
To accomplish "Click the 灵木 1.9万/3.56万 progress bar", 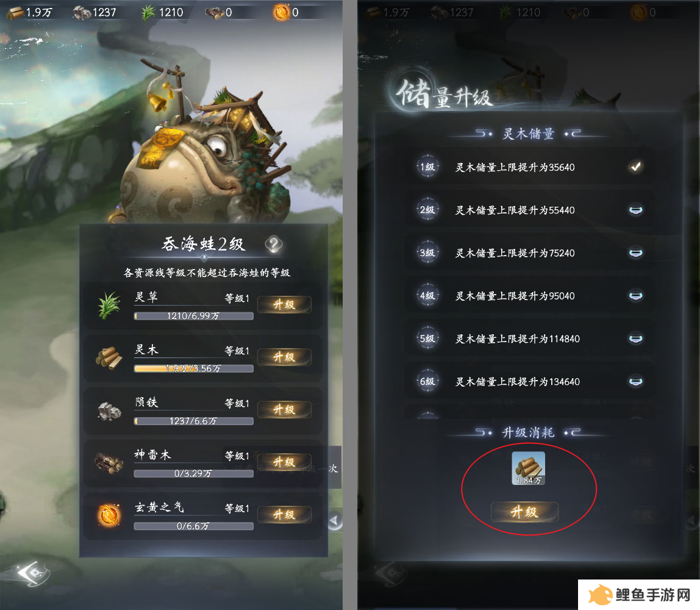I will [x=194, y=368].
